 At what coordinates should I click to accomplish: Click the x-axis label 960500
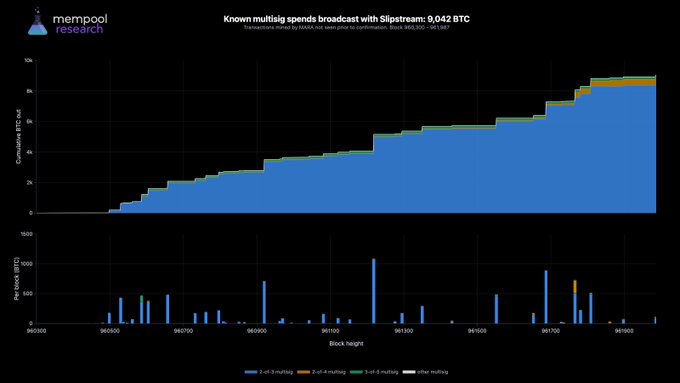click(110, 331)
